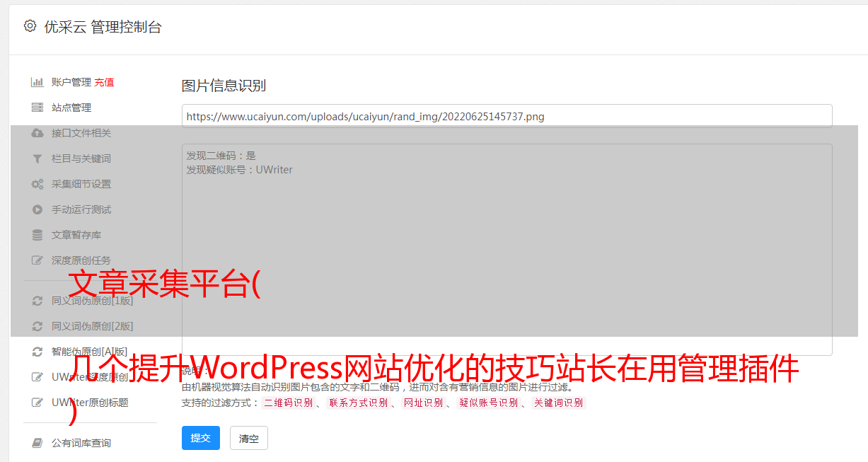Click the blue 提交 button
868x462 pixels.
point(201,438)
